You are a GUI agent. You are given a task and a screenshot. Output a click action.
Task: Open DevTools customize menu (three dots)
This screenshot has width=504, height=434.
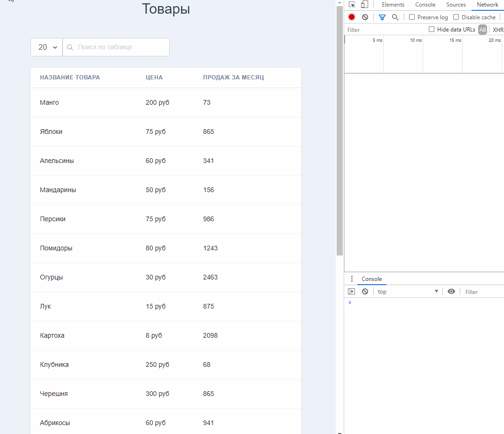[352, 279]
